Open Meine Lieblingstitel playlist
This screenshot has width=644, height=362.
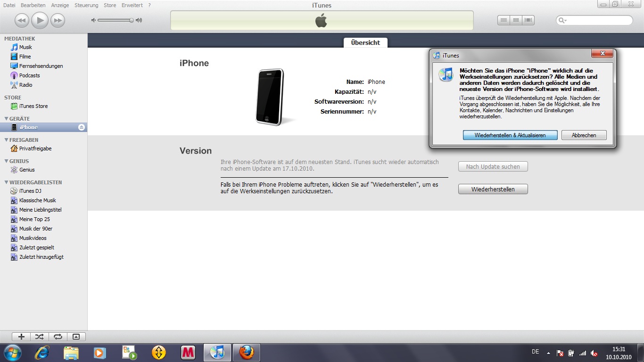(41, 210)
